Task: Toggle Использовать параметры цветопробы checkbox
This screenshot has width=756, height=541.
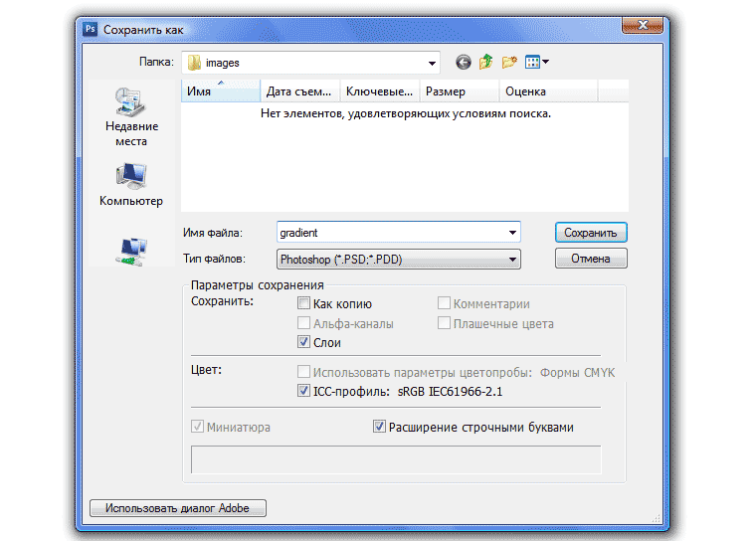Action: (x=303, y=372)
